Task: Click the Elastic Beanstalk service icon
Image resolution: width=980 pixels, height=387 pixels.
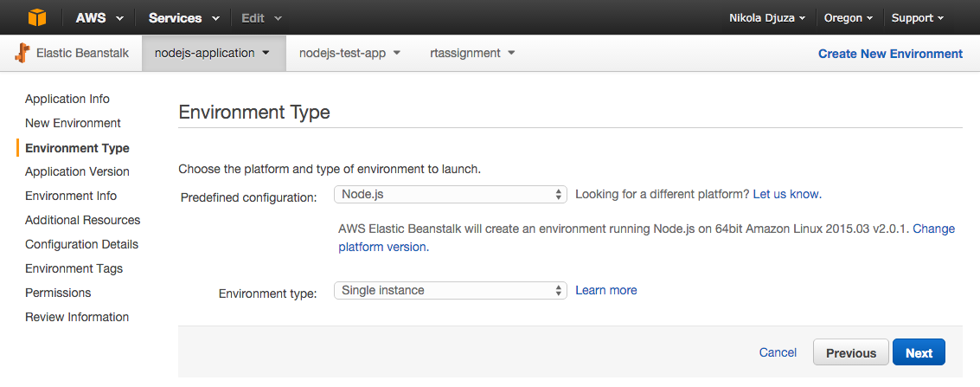Action: tap(22, 53)
